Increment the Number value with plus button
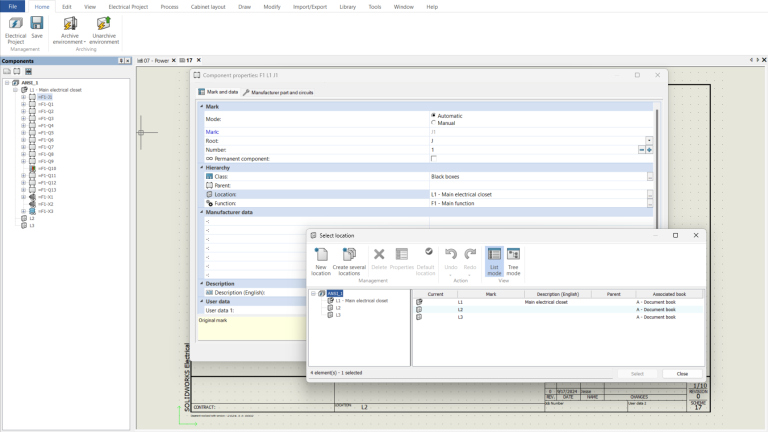768x432 pixels. [649, 150]
